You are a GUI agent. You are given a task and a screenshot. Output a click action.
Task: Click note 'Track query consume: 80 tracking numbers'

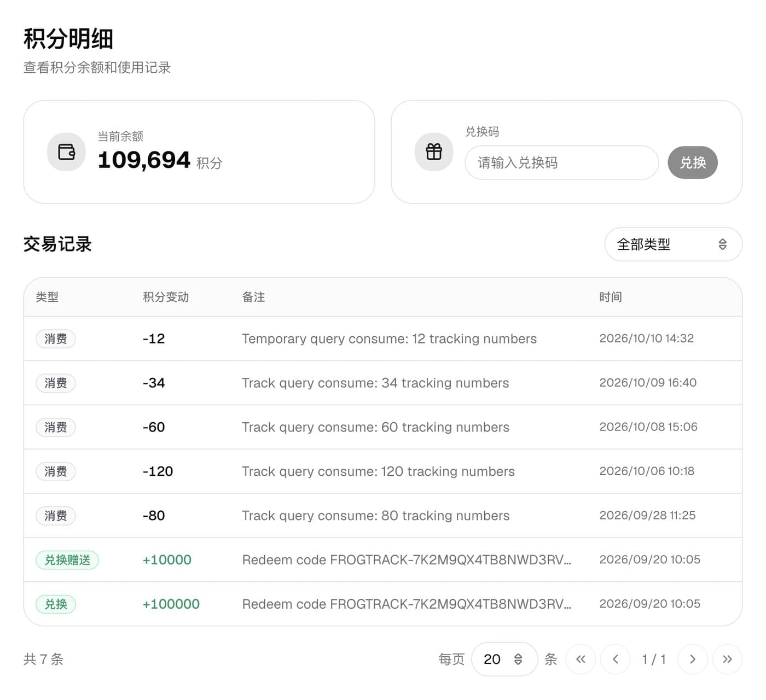coord(375,516)
